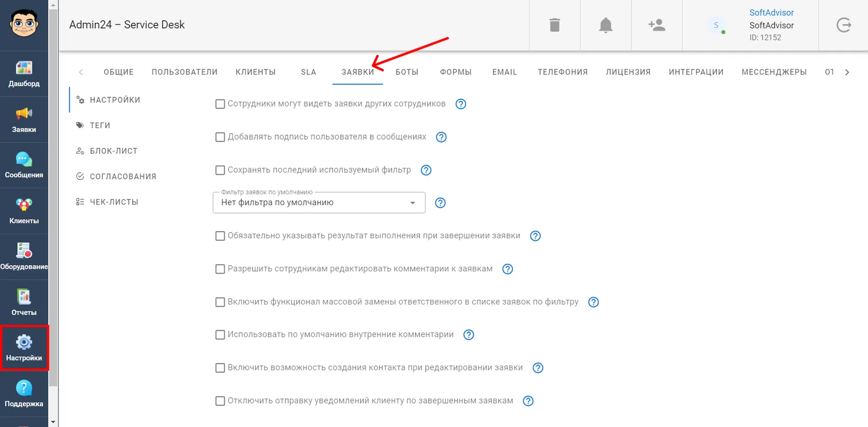The image size is (868, 427).
Task: Open Отчеты in the left sidebar
Action: click(24, 303)
